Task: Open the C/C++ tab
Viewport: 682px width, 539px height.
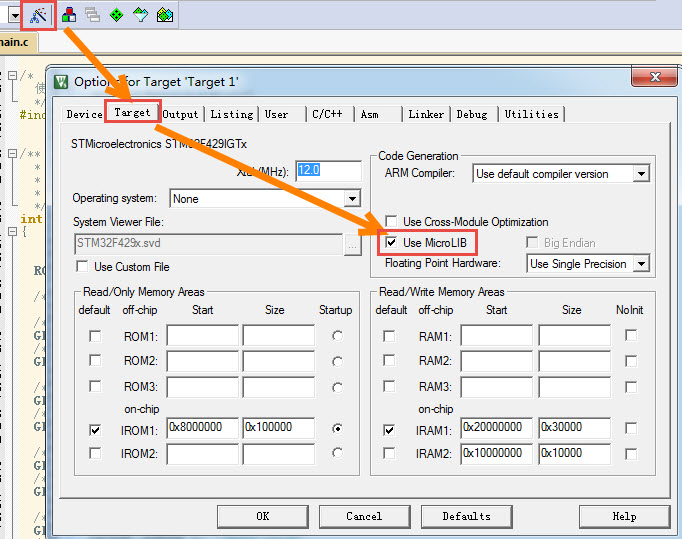Action: pyautogui.click(x=327, y=114)
